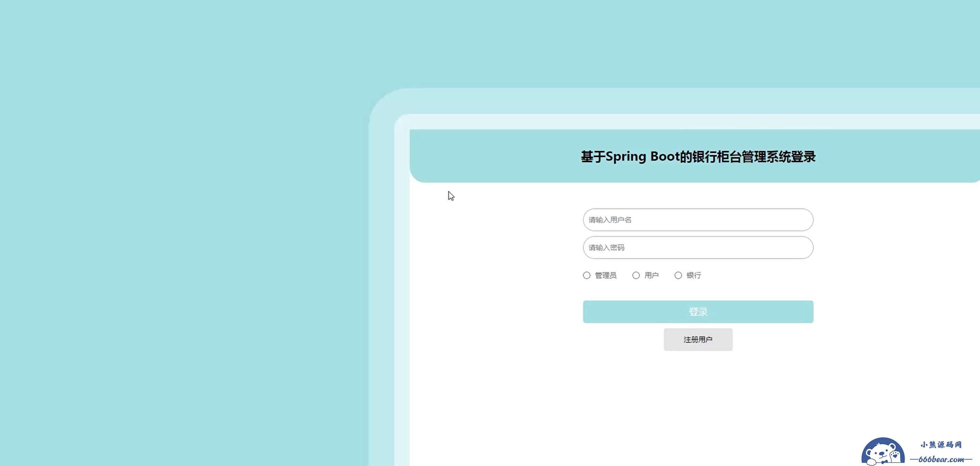Click the 用户 label text
This screenshot has width=980, height=466.
[651, 275]
